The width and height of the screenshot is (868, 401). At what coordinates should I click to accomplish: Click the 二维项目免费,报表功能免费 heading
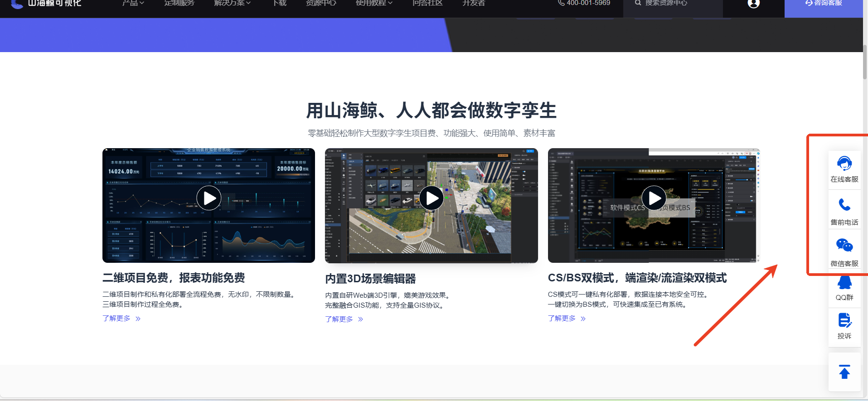[x=174, y=278]
